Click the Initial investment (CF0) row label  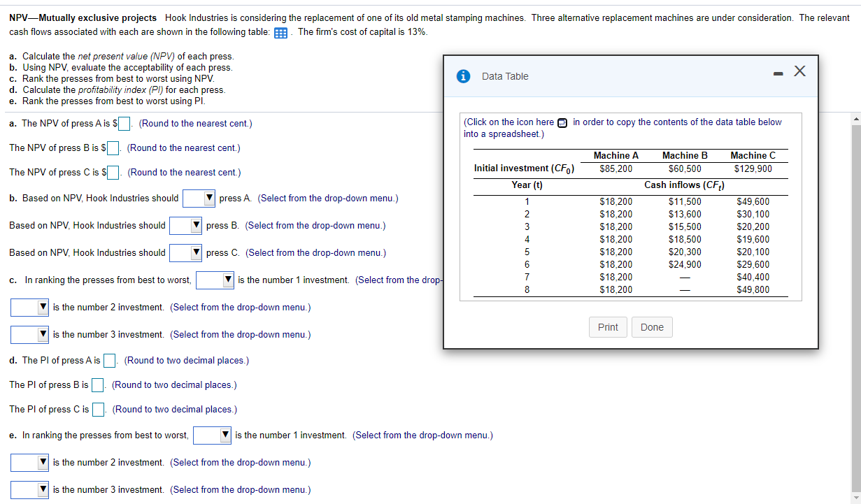pyautogui.click(x=524, y=168)
